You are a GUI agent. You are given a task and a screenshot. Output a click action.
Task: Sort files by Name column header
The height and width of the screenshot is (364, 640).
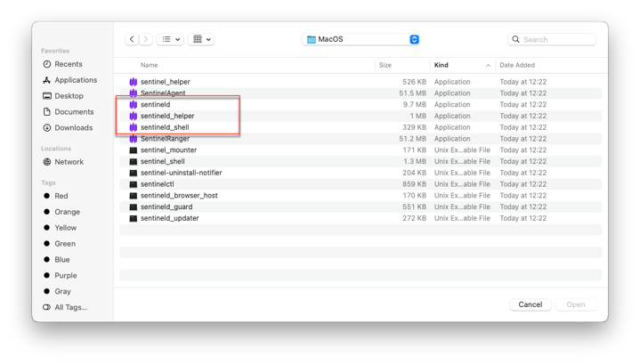click(x=150, y=65)
